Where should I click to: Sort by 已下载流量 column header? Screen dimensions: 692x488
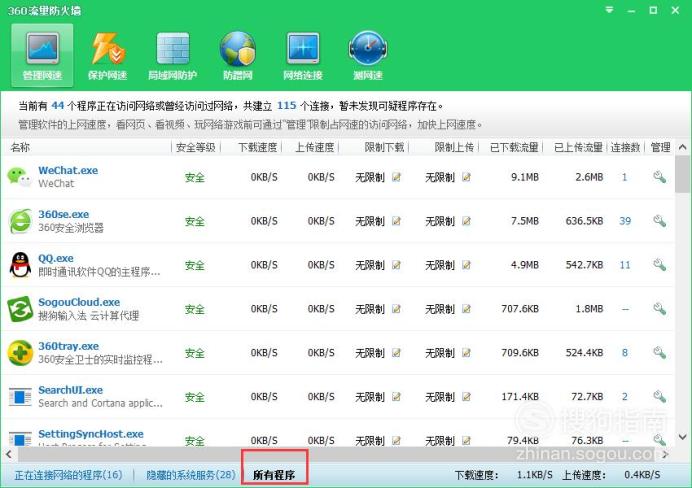coord(514,147)
